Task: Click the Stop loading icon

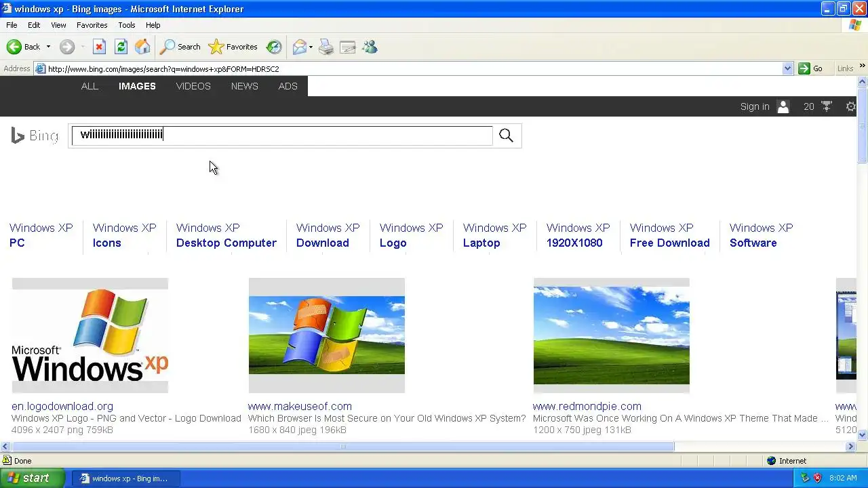Action: (99, 47)
